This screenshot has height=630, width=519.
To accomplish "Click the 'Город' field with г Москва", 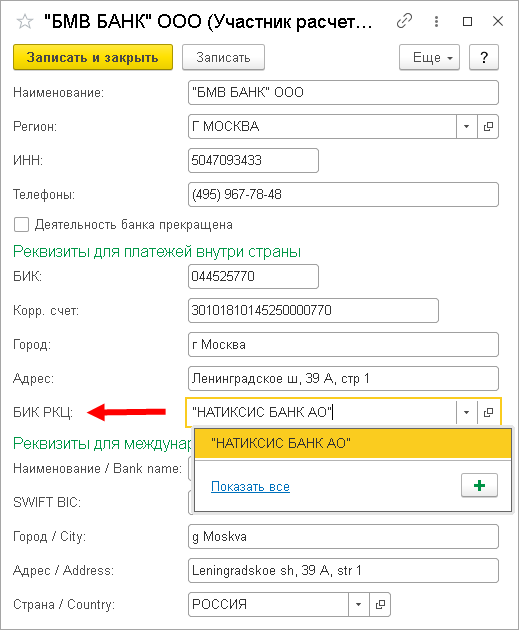I will pos(343,344).
